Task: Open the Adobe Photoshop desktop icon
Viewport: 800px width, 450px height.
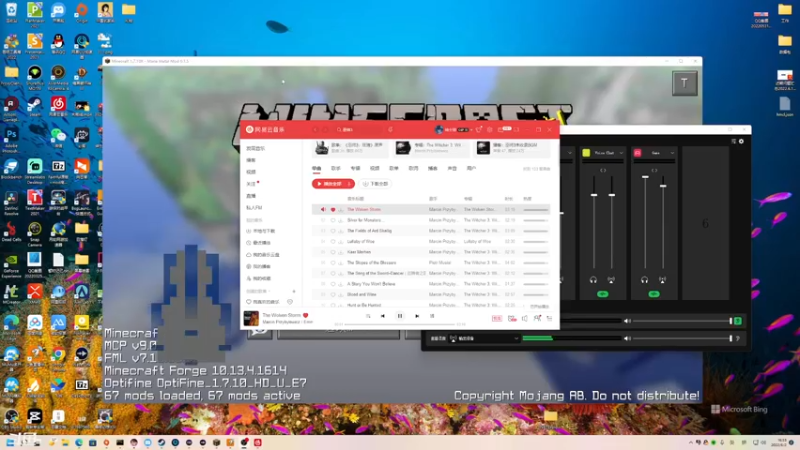Action: tap(11, 139)
